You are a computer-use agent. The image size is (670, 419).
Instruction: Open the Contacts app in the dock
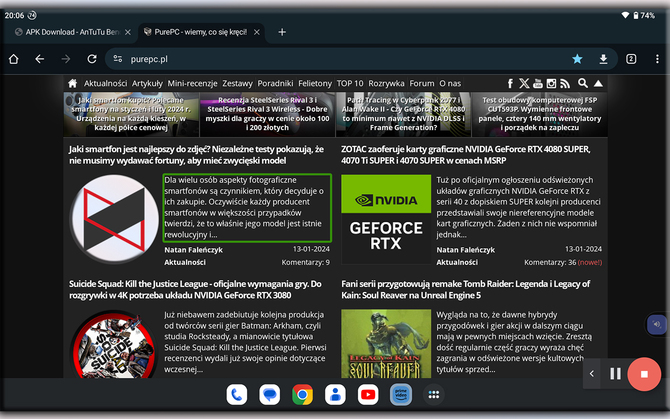pyautogui.click(x=335, y=395)
